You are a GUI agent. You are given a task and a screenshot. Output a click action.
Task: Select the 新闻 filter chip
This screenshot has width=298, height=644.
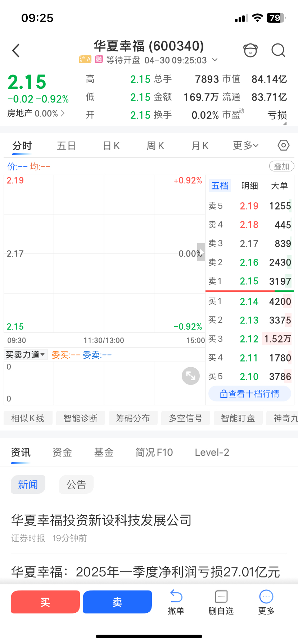tap(28, 484)
